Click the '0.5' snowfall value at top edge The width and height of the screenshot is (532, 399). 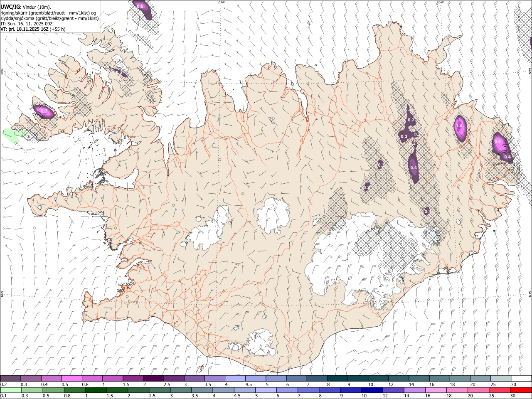pos(140,6)
